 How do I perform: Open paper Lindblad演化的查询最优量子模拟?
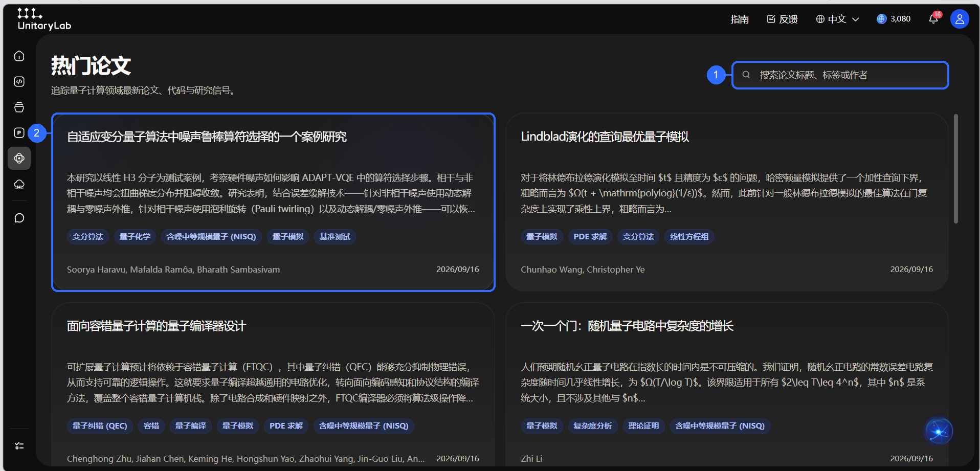pyautogui.click(x=605, y=137)
